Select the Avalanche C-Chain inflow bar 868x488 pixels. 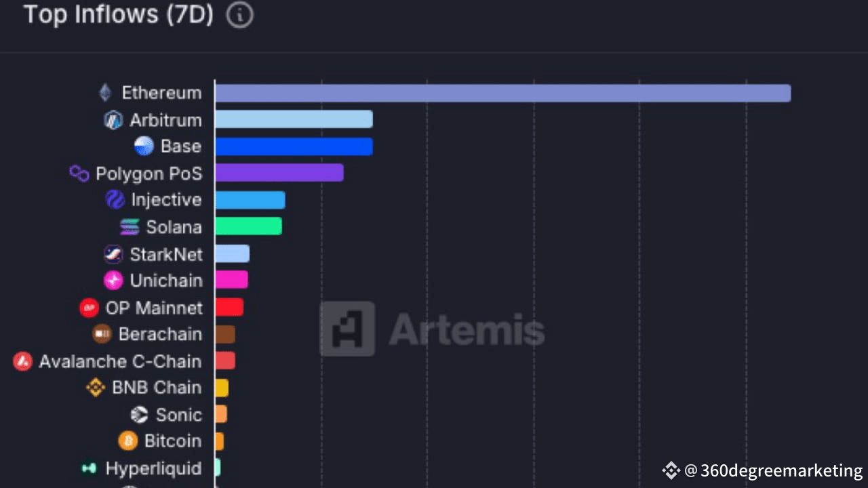(225, 361)
